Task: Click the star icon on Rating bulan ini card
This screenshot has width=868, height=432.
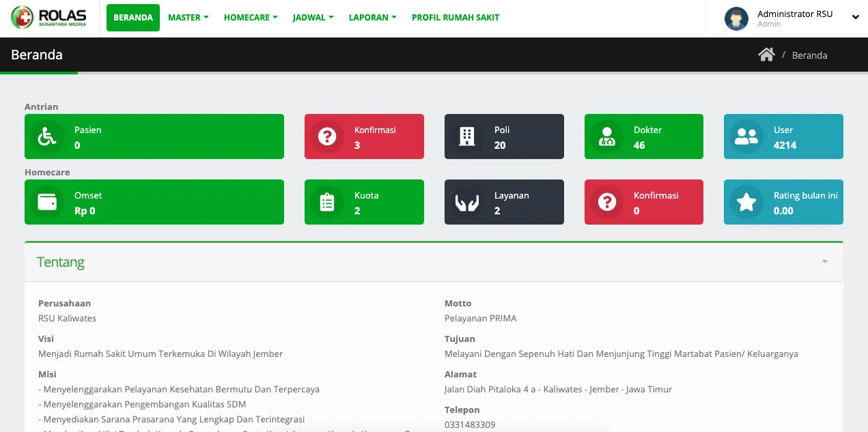Action: 746,202
